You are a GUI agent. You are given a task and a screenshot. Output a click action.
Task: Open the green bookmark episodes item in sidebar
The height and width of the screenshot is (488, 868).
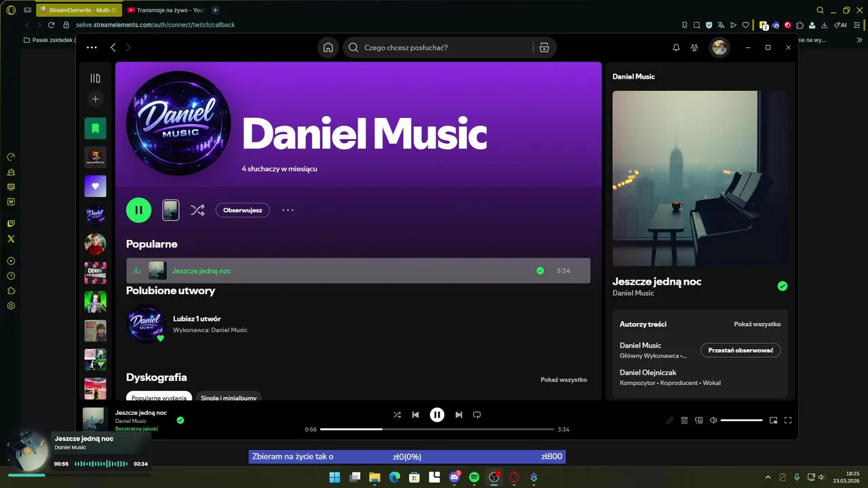coord(95,128)
